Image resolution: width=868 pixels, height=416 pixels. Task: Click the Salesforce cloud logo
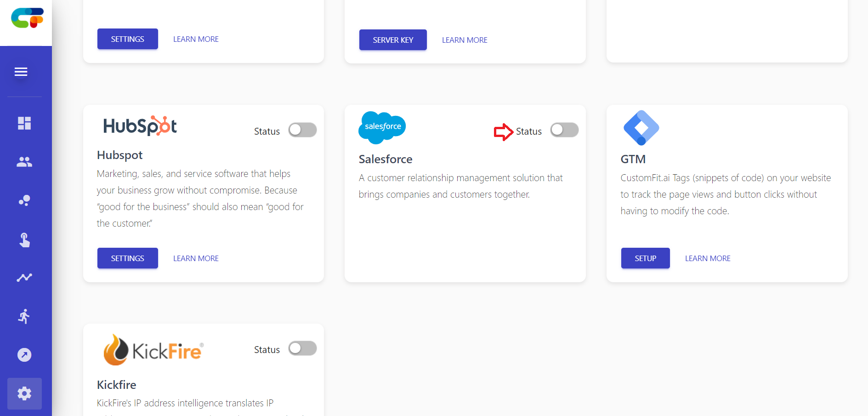click(382, 127)
